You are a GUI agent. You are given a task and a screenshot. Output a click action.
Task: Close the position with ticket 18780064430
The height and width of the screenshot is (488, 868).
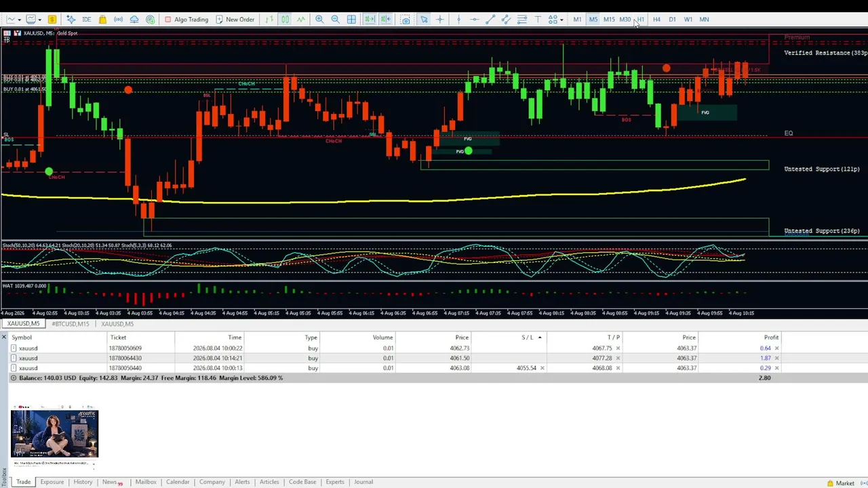pos(776,359)
